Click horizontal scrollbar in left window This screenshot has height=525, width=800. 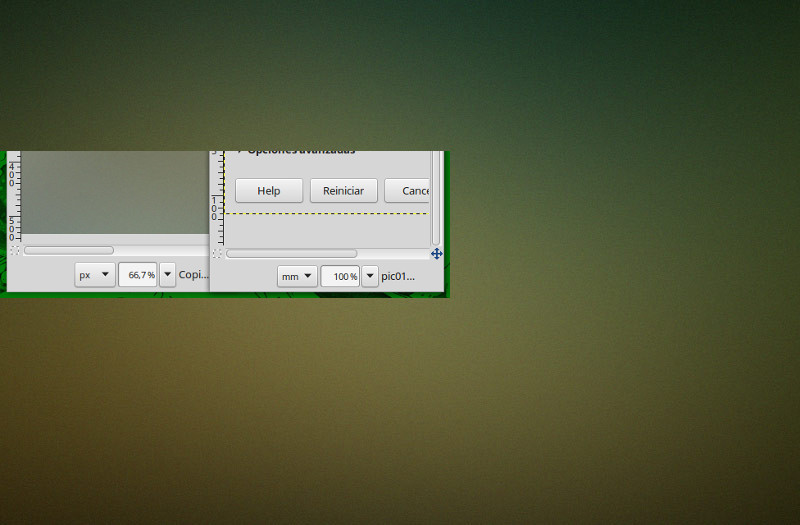pos(69,251)
